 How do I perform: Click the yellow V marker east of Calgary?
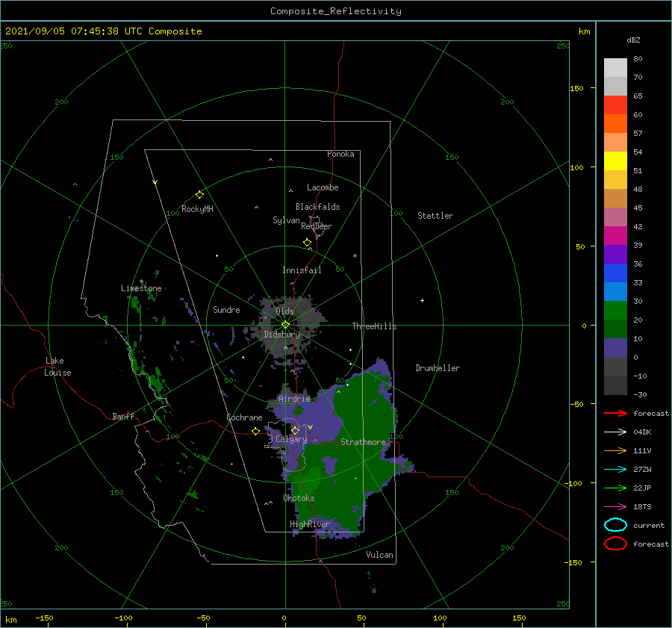point(310,427)
